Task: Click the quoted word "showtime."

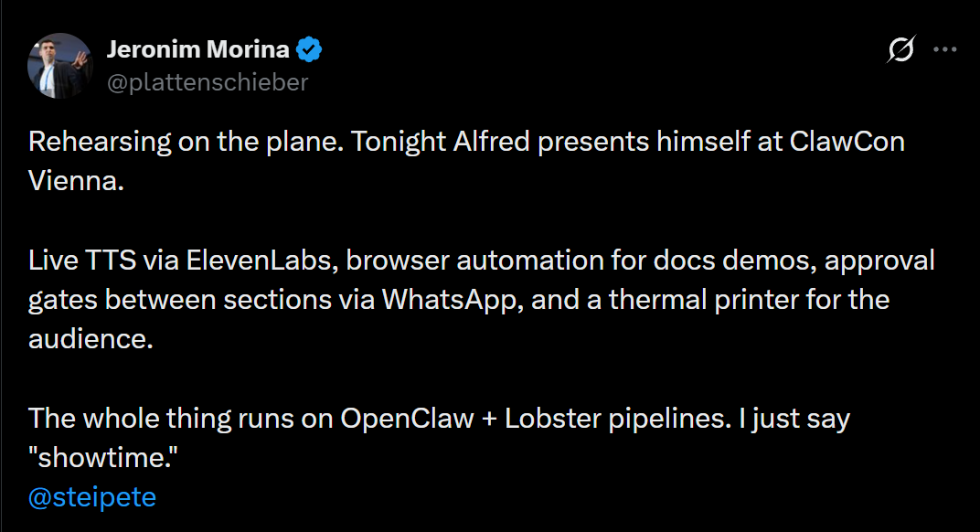Action: click(103, 458)
